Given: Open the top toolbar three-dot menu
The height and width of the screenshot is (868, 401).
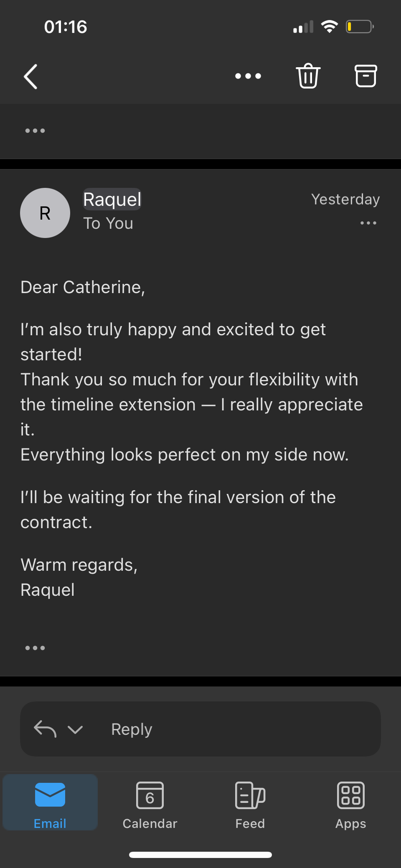Looking at the screenshot, I should pos(248,76).
